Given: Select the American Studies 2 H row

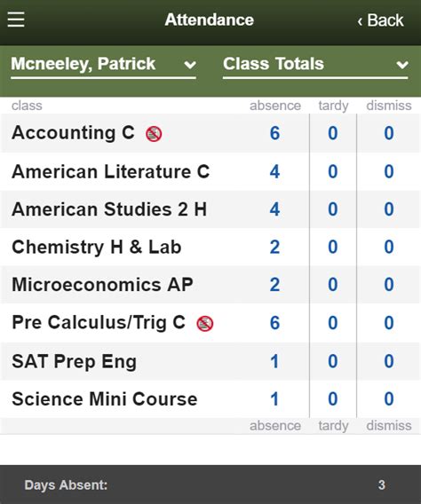Looking at the screenshot, I should [x=210, y=209].
